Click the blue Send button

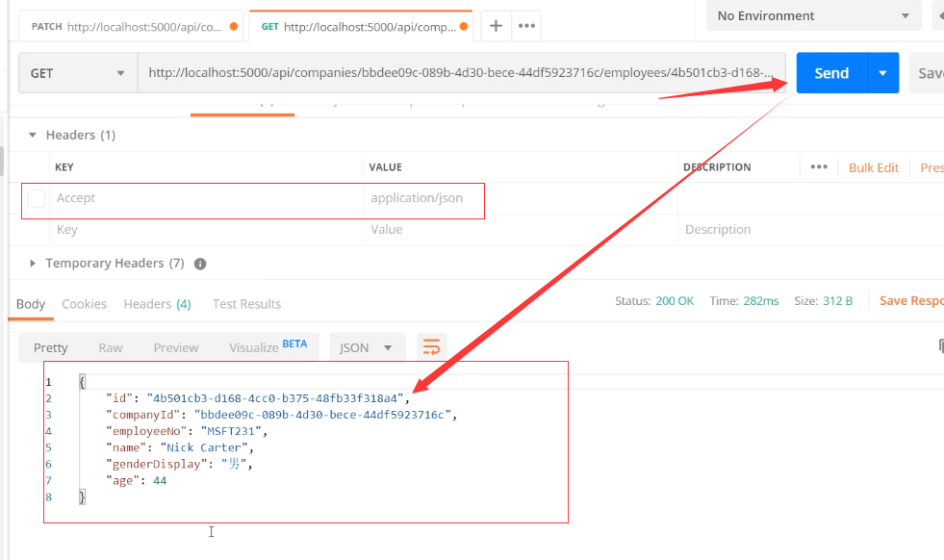pos(831,73)
